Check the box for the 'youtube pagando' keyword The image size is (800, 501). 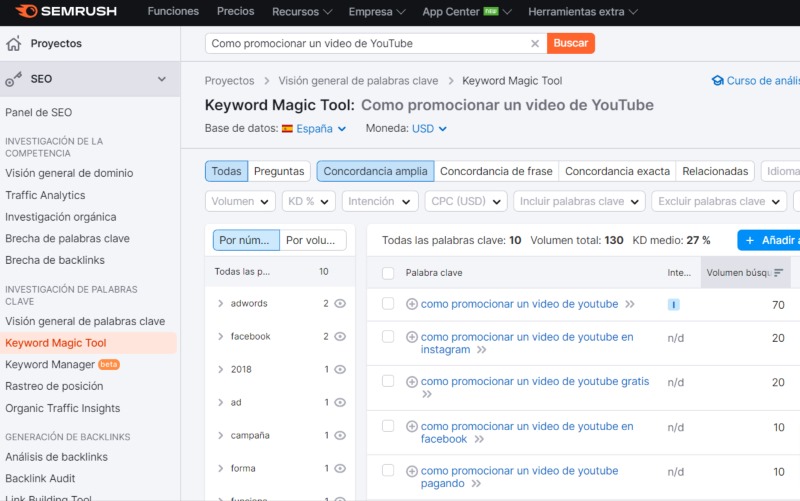coord(388,470)
